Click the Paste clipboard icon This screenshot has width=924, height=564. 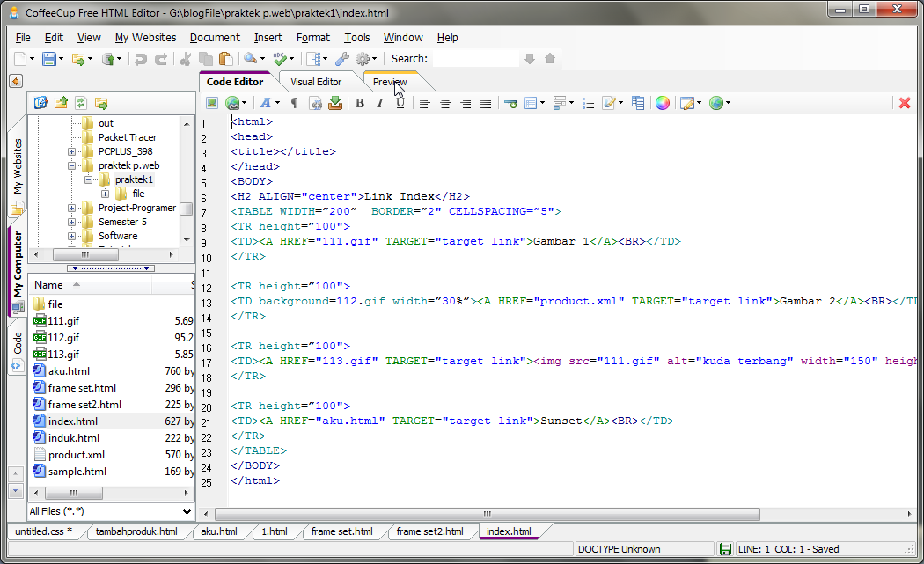click(x=225, y=59)
